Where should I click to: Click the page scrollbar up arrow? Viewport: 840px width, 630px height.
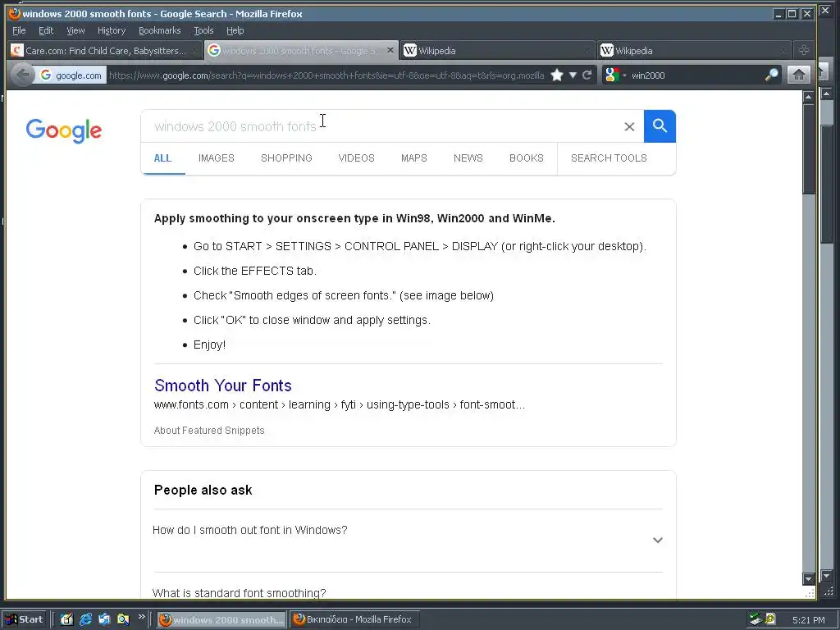pos(808,97)
